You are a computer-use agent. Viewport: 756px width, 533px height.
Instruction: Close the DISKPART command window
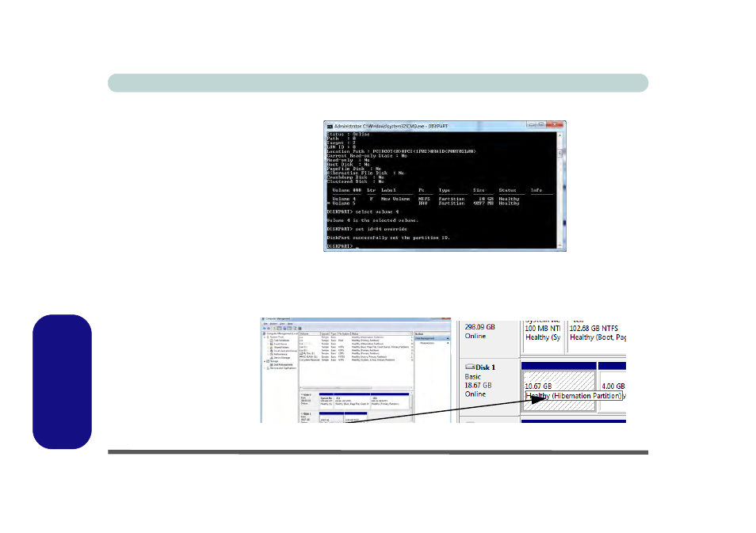556,124
